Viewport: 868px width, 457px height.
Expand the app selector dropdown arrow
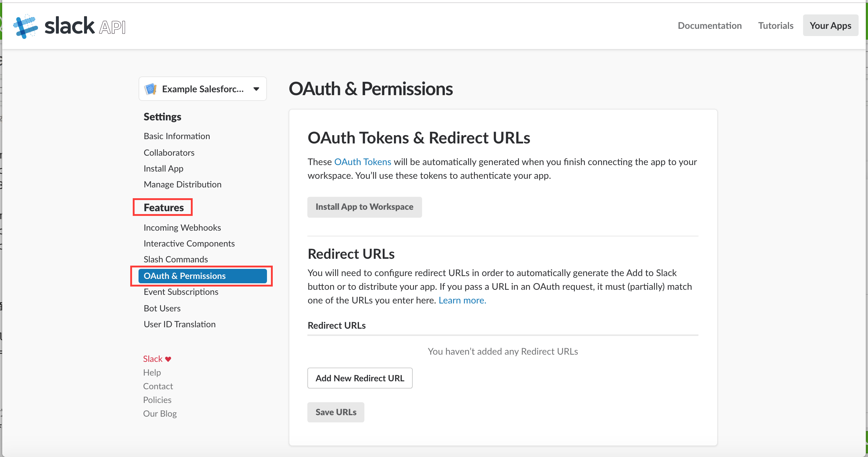pyautogui.click(x=256, y=89)
